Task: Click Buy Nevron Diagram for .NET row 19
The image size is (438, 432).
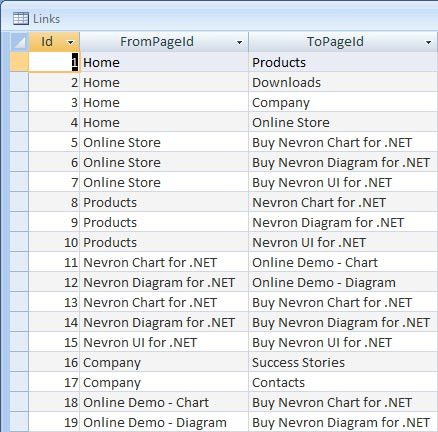Action: coord(343,422)
